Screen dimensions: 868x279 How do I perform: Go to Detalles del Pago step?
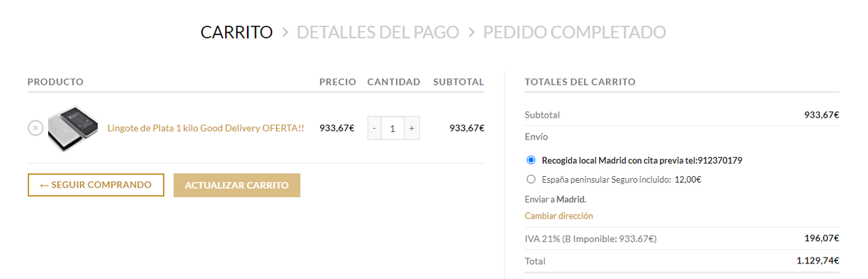pos(378,32)
